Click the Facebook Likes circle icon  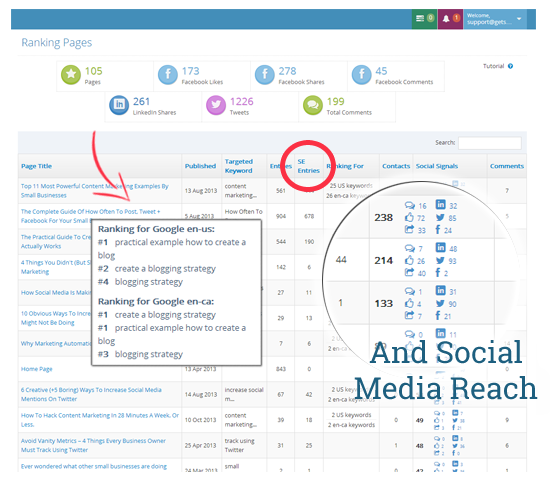[x=168, y=75]
